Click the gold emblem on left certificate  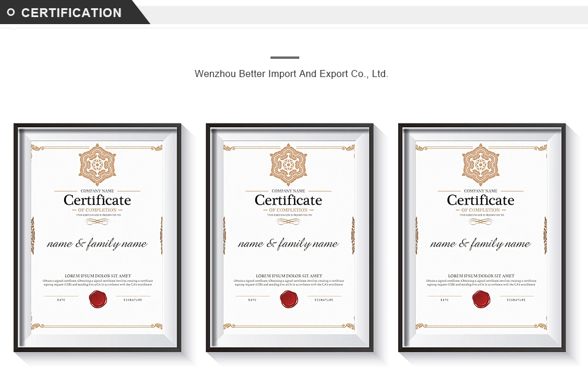[x=97, y=165]
